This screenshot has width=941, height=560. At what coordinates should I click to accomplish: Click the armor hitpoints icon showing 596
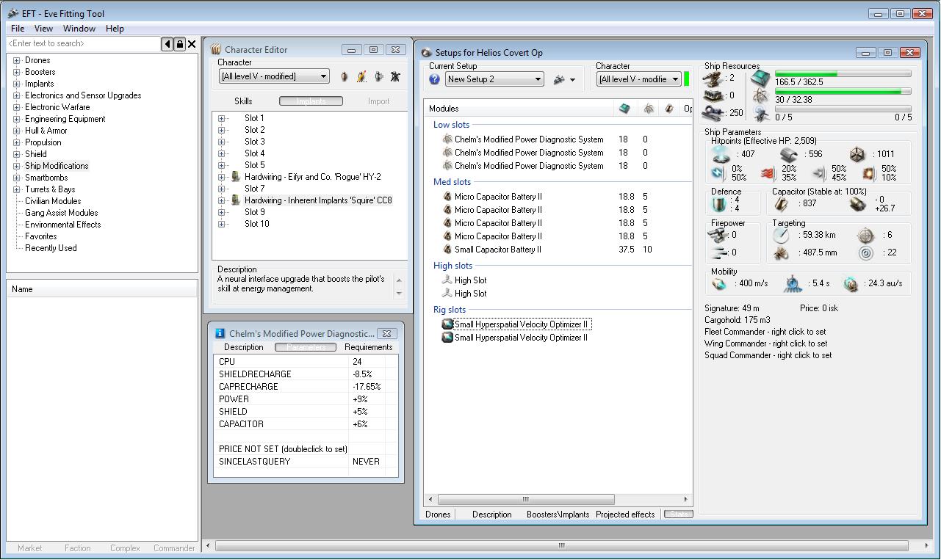(x=788, y=154)
